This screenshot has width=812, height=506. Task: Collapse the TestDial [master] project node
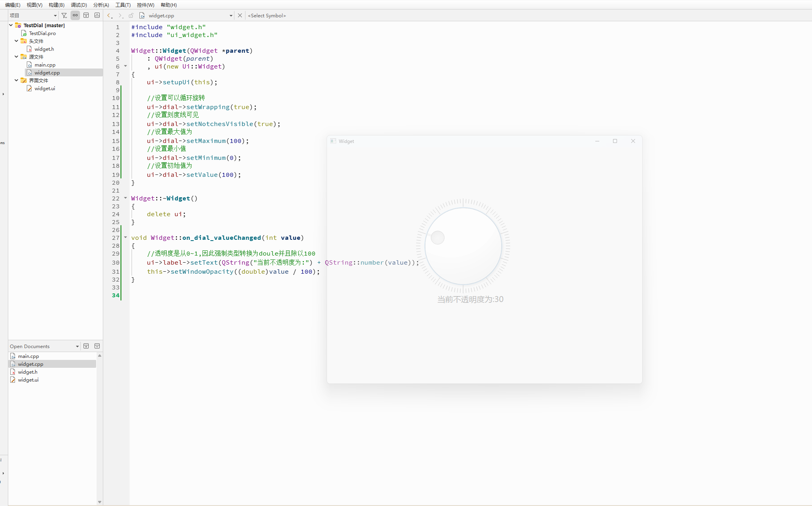11,25
